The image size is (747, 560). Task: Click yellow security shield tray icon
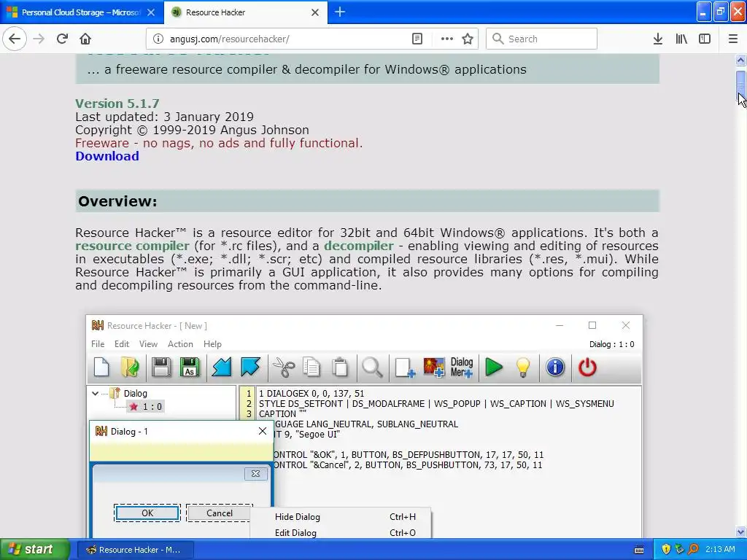click(666, 550)
